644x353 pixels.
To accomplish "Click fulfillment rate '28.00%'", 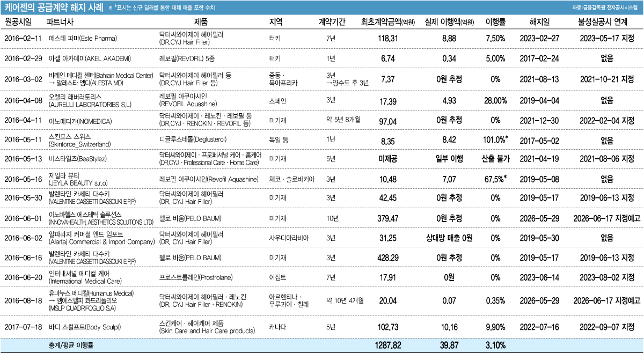I will click(x=496, y=100).
